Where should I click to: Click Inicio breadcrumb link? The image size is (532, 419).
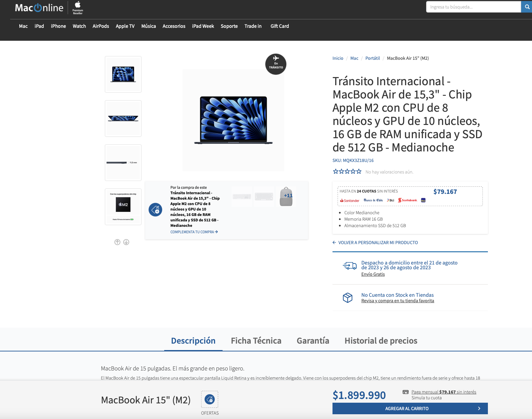[x=338, y=58]
